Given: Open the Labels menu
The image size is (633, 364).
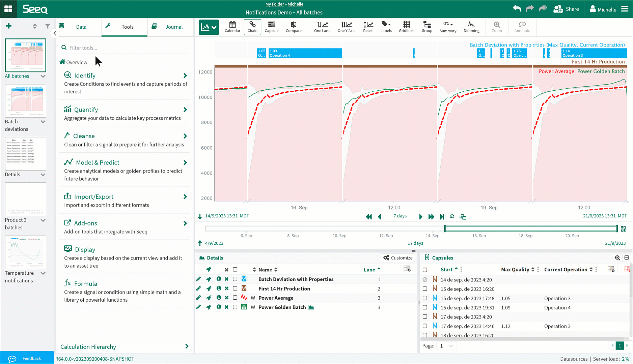Looking at the screenshot, I should (x=386, y=27).
